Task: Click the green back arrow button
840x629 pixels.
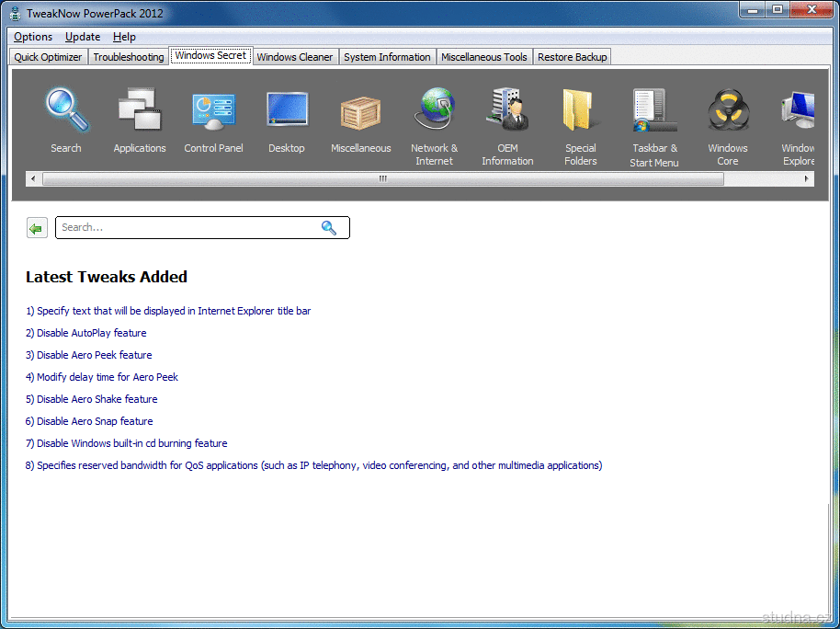Action: [37, 228]
